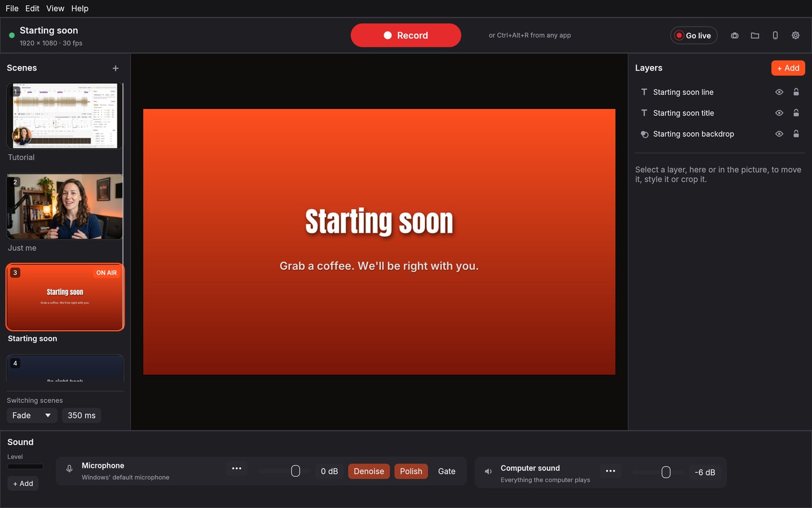Image resolution: width=812 pixels, height=508 pixels.
Task: Open Computer sound more options ellipsis
Action: 611,471
